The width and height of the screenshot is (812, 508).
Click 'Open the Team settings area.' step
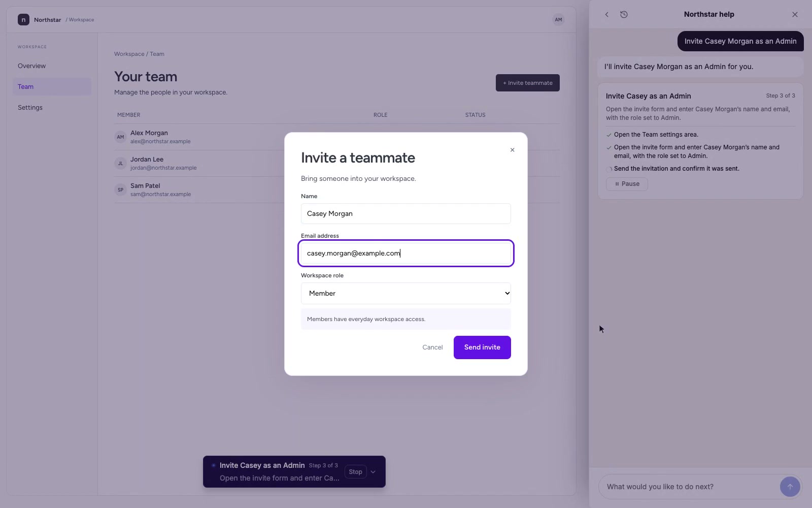[x=656, y=135]
